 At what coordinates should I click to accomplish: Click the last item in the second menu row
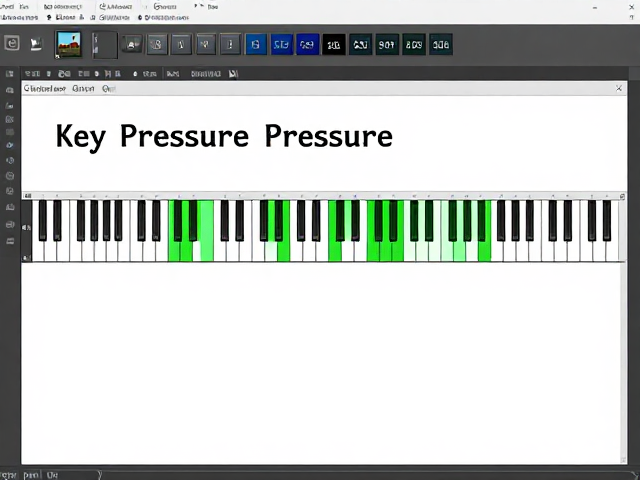coord(163,18)
